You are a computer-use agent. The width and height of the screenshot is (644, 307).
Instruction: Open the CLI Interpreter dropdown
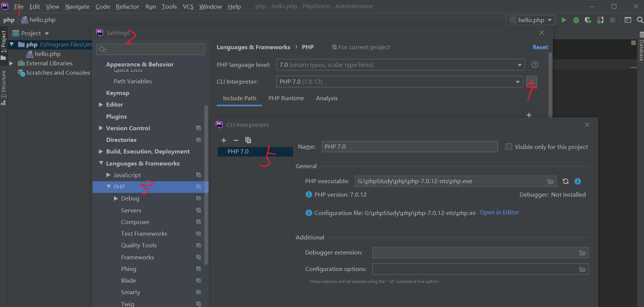coord(400,82)
